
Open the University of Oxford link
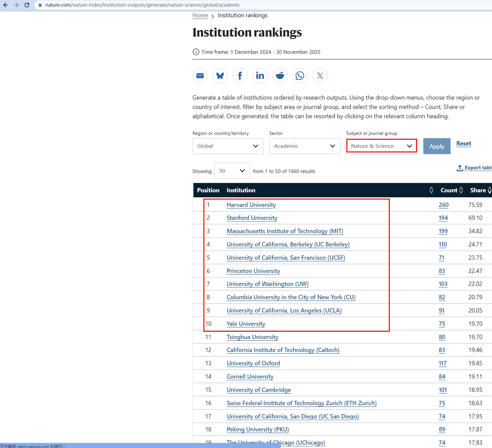253,363
